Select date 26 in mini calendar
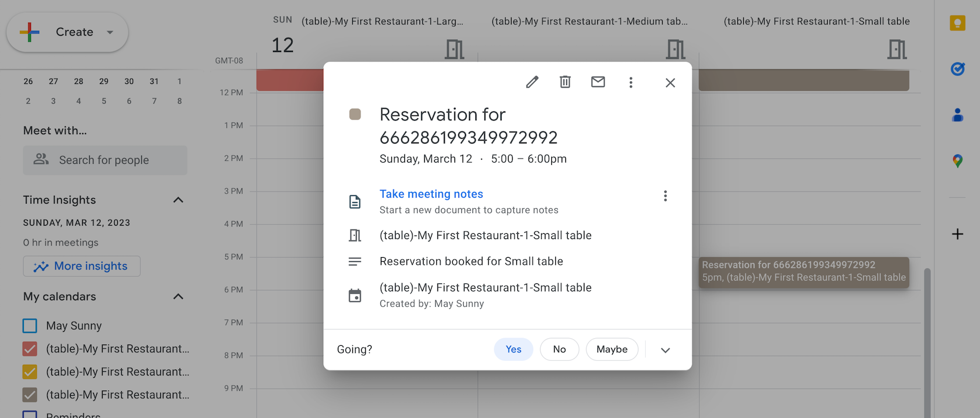The image size is (980, 418). [x=28, y=82]
